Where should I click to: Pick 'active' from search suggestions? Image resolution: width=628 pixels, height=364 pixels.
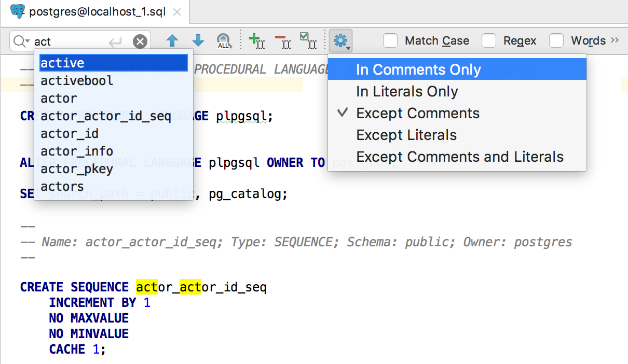(x=114, y=63)
